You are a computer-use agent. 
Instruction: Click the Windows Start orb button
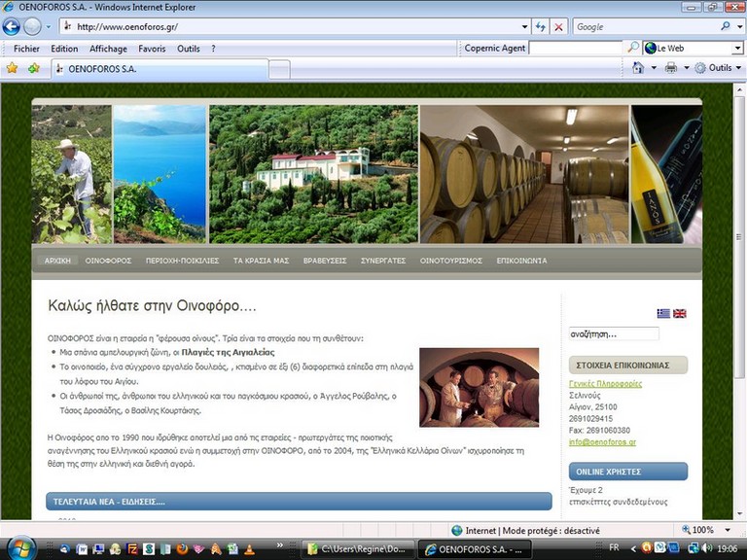19,548
